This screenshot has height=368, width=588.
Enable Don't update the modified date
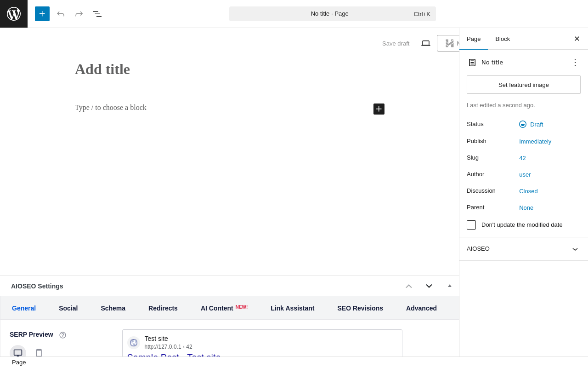pos(471,225)
